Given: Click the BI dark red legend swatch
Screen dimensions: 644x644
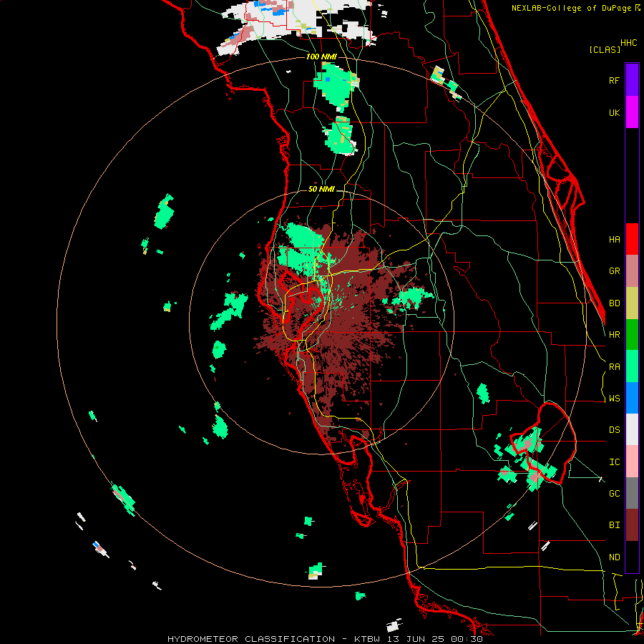Looking at the screenshot, I should coord(632,525).
